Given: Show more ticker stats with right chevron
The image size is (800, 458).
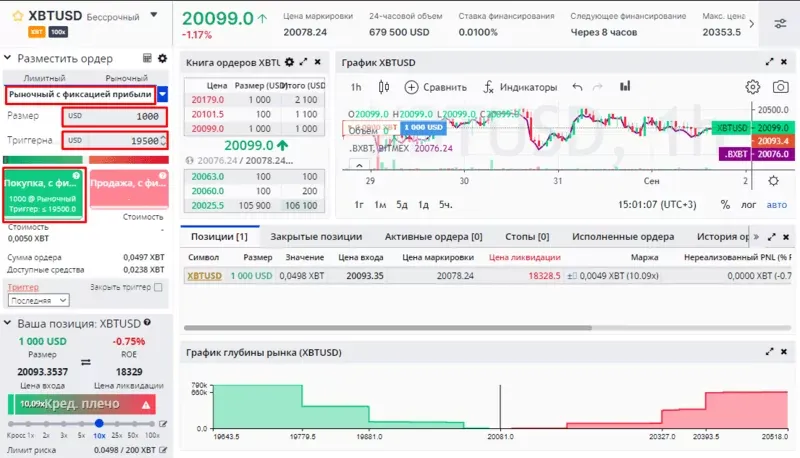Looking at the screenshot, I should click(x=751, y=23).
